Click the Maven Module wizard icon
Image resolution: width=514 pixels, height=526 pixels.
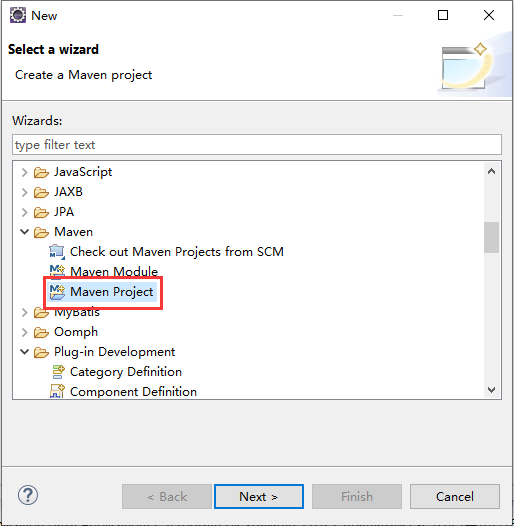tap(57, 271)
